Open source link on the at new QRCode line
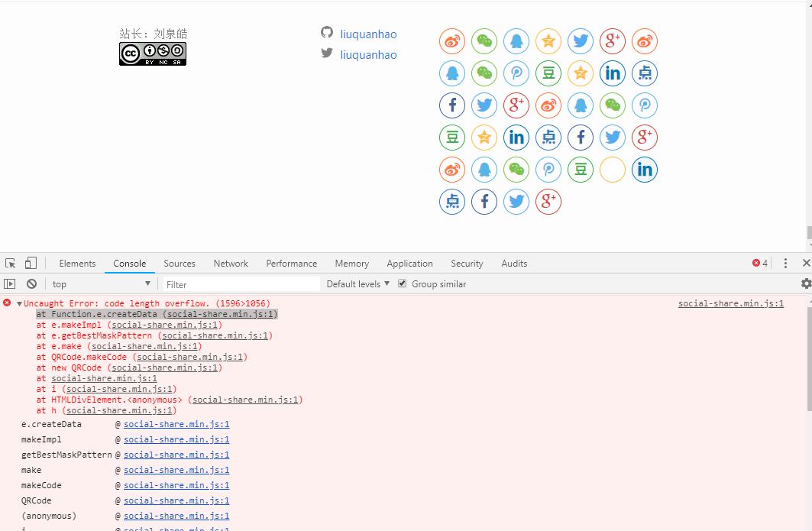 coord(165,367)
